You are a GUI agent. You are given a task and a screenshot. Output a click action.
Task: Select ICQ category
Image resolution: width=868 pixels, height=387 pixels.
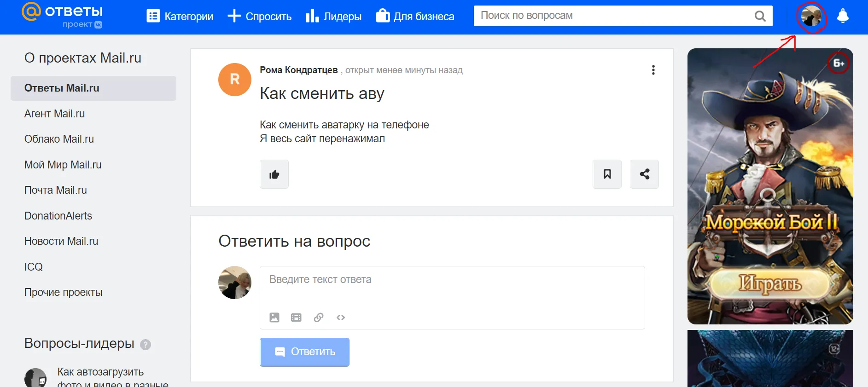(x=34, y=267)
